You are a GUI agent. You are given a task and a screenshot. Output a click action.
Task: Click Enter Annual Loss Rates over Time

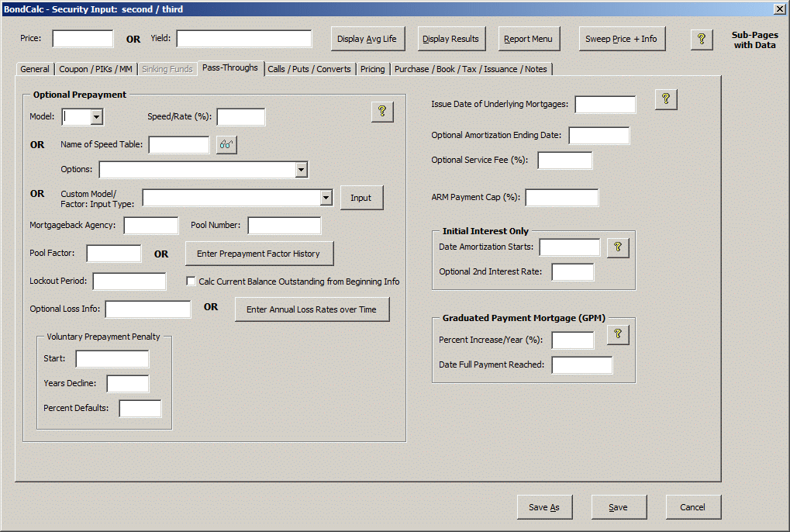312,309
